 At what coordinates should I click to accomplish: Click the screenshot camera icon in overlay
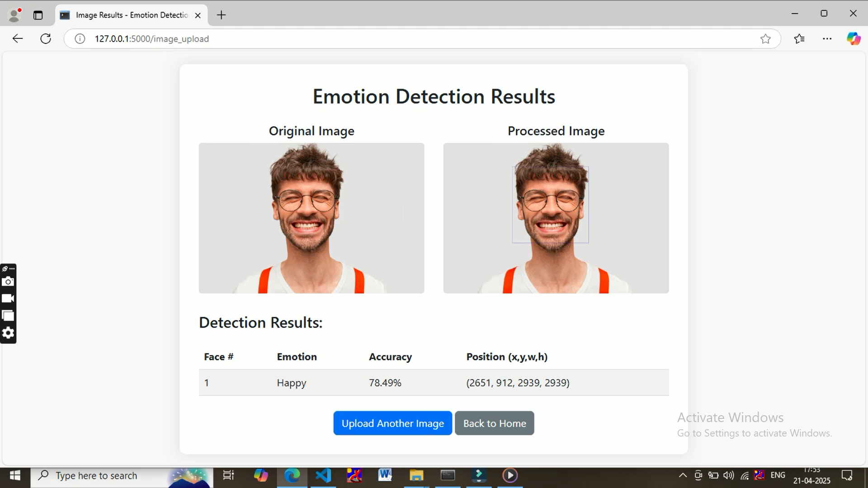pyautogui.click(x=8, y=282)
